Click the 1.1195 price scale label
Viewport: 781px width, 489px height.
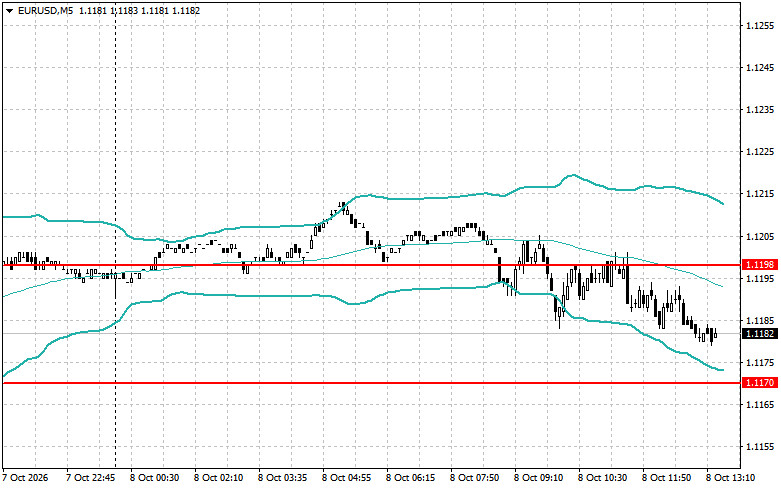[x=760, y=278]
